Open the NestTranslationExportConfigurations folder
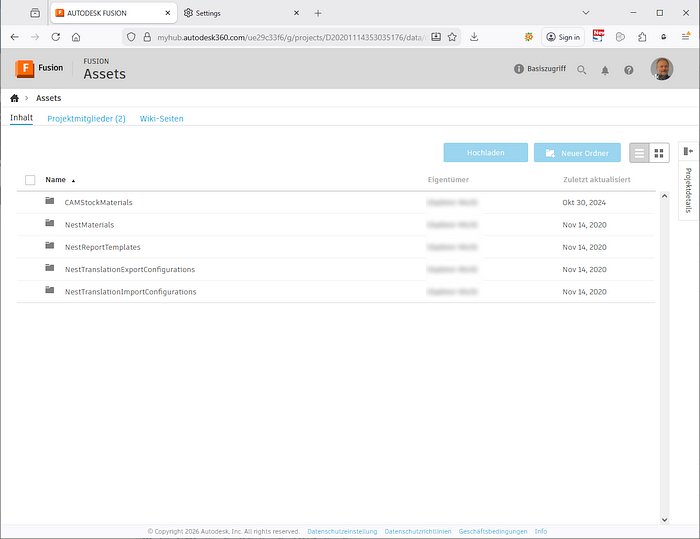 pyautogui.click(x=130, y=269)
